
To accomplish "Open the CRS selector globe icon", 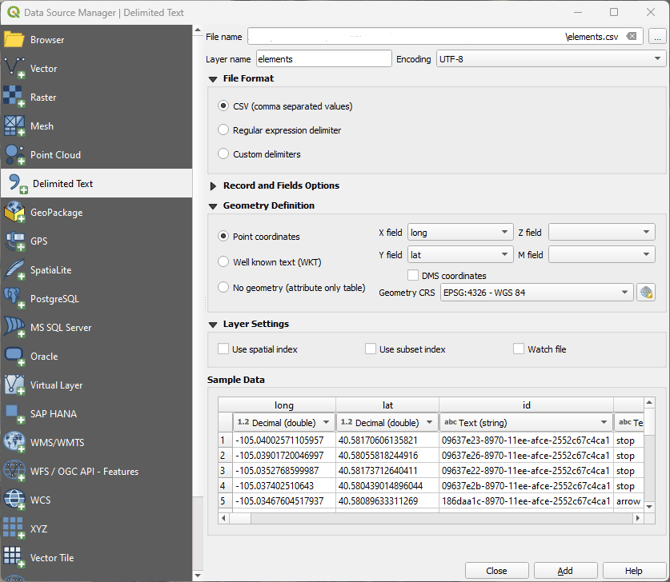I will [646, 293].
